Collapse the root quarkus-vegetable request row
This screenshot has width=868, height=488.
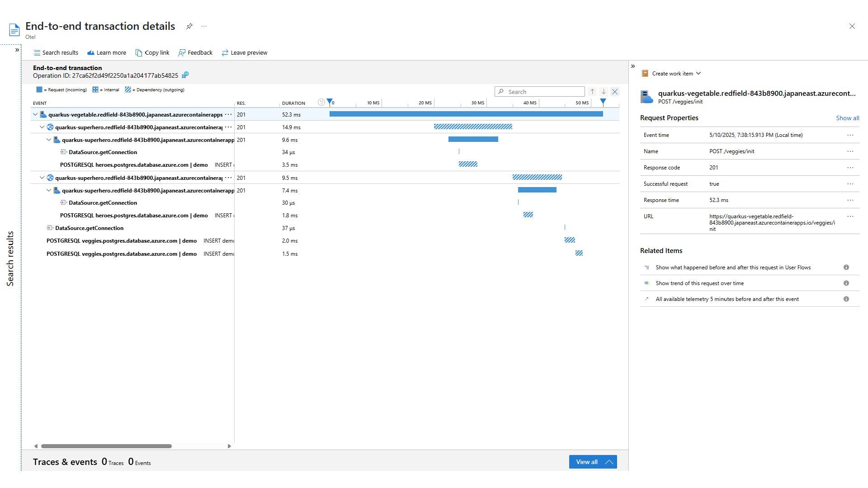pos(35,115)
